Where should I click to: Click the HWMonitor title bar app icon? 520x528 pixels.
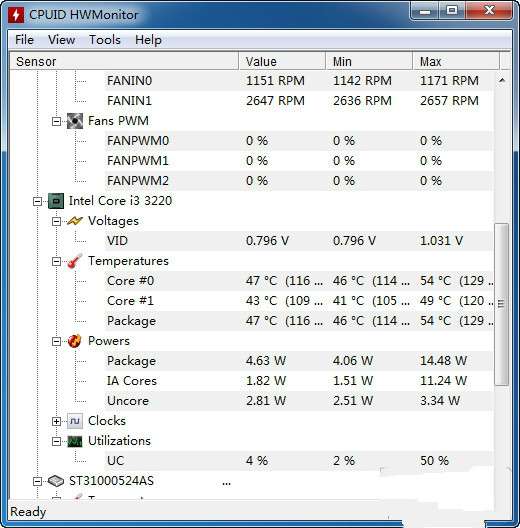(16, 15)
